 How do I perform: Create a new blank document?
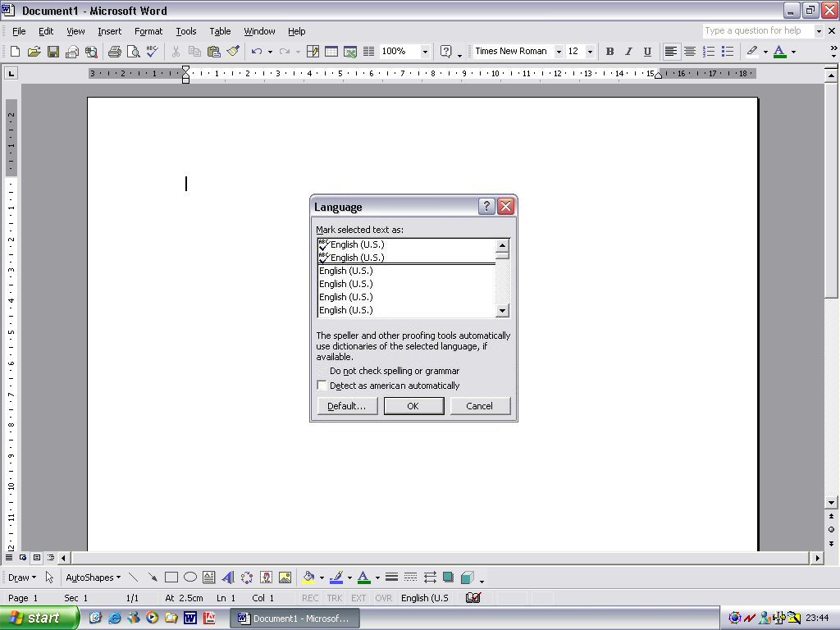click(x=15, y=52)
